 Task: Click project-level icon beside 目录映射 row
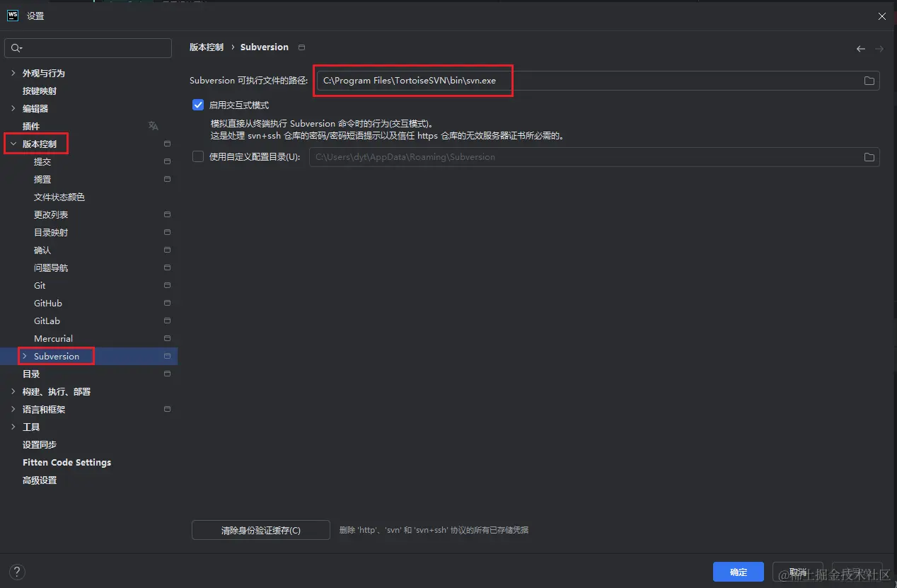coord(167,232)
